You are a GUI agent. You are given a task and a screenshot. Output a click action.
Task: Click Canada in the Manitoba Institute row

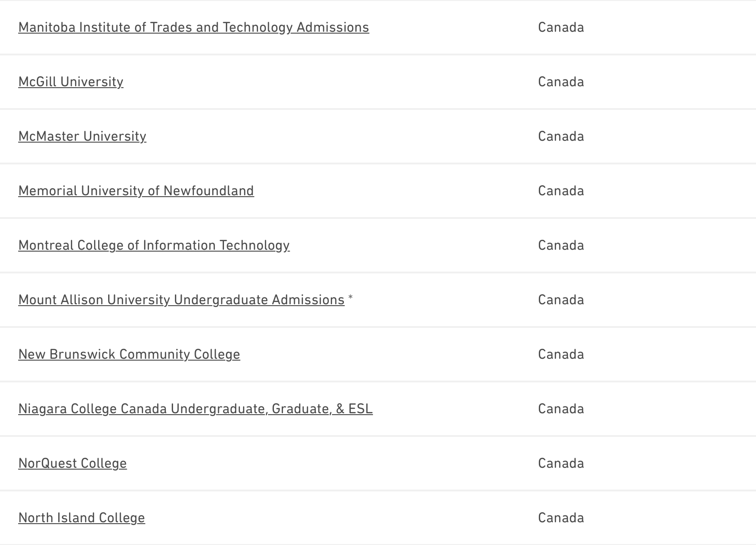pyautogui.click(x=561, y=27)
